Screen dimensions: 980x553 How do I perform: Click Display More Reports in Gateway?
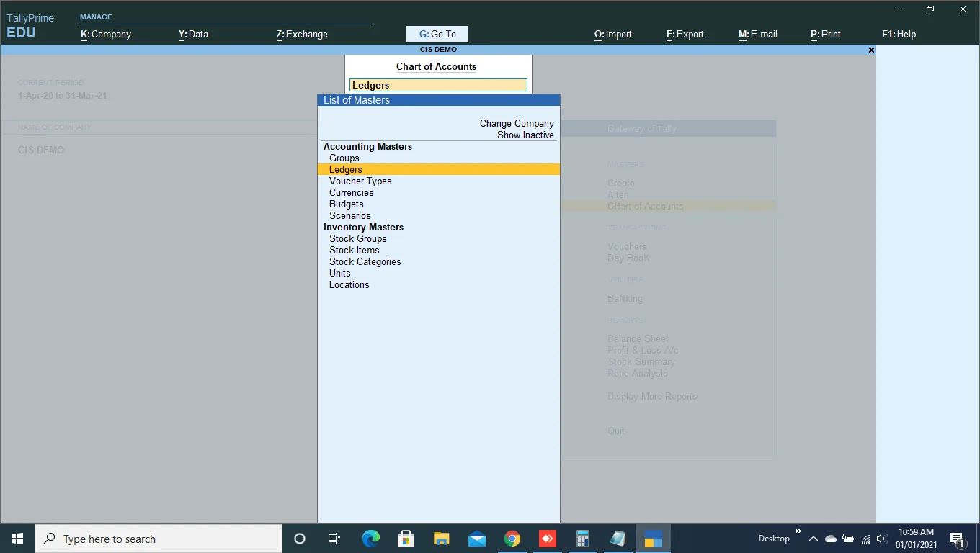pyautogui.click(x=652, y=396)
